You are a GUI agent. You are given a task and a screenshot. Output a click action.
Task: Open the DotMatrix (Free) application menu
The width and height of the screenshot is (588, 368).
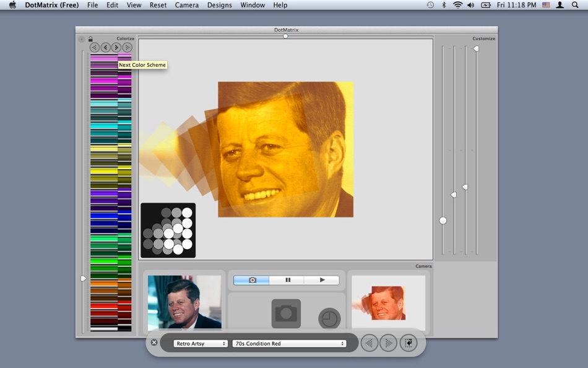click(x=52, y=5)
